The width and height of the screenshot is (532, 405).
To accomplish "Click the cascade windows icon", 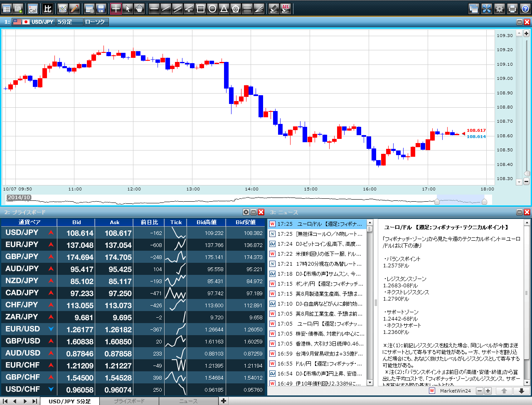I will (x=473, y=8).
